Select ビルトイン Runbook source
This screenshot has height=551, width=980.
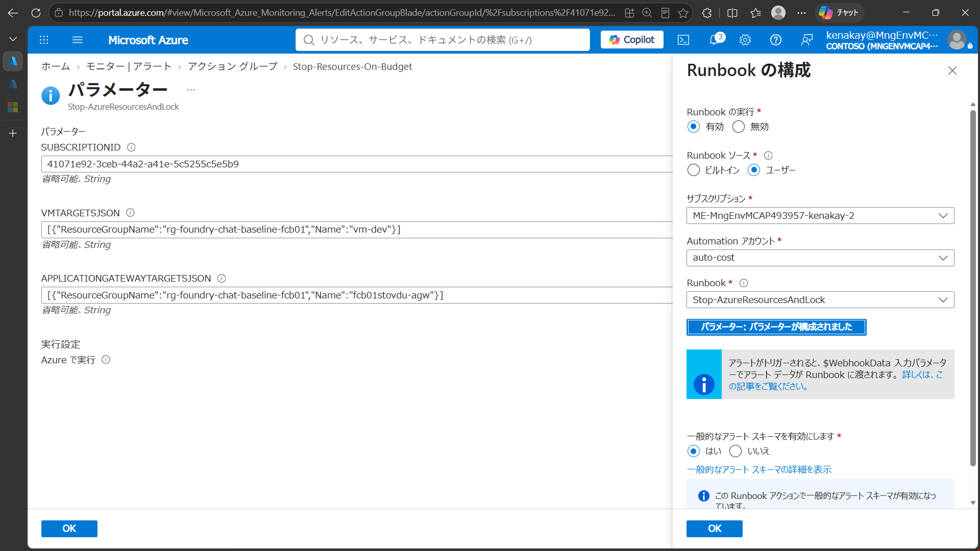(693, 170)
